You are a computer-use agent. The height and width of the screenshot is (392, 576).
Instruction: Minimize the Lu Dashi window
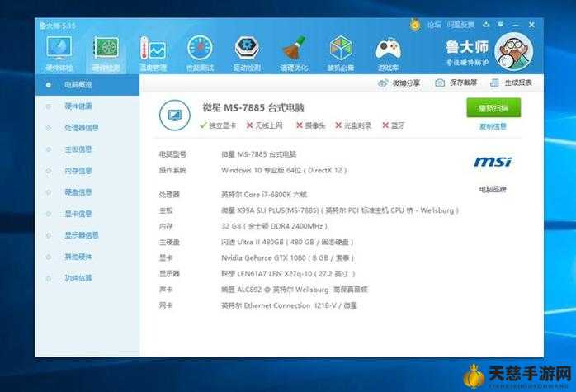pos(516,25)
